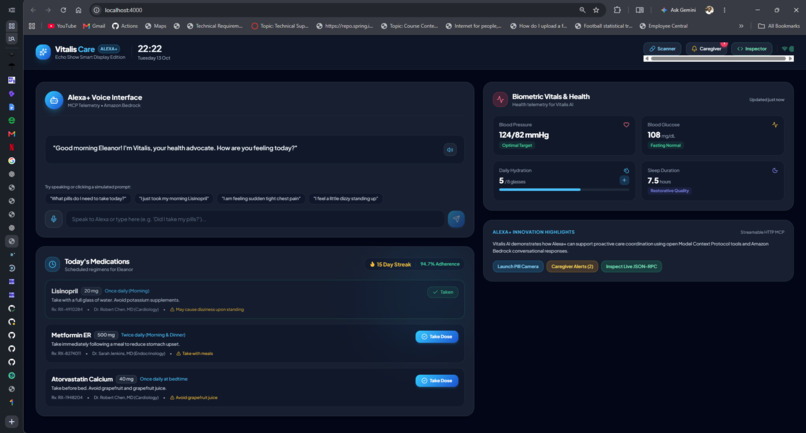Open the apps grid in bookmarks bar

[x=32, y=26]
